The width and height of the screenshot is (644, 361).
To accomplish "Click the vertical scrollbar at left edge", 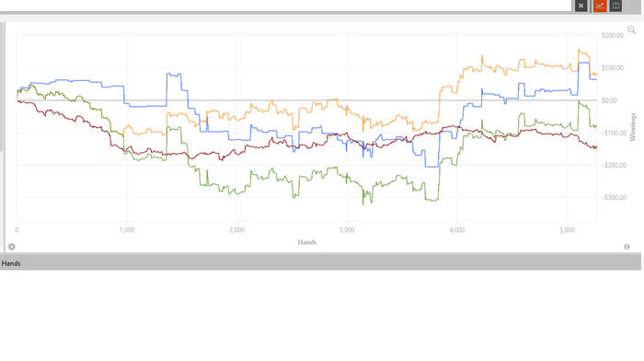I will coord(2,87).
